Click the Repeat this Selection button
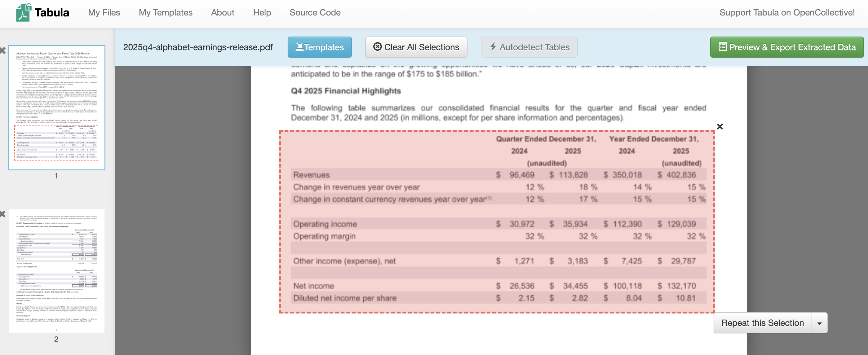This screenshot has width=868, height=355. [763, 323]
